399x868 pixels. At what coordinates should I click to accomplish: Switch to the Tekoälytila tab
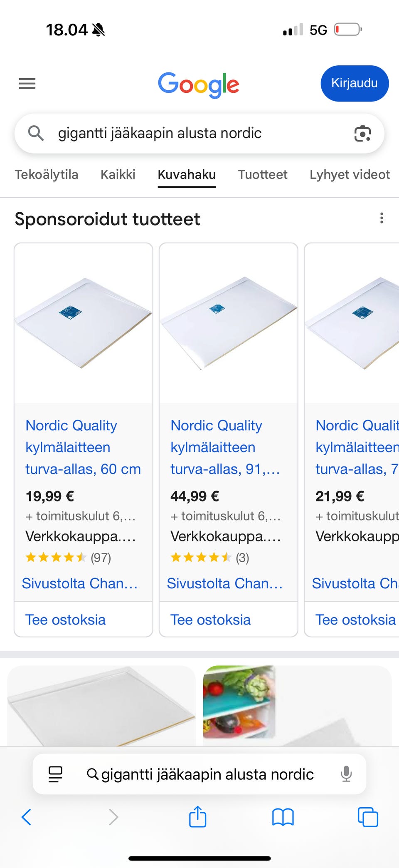tap(47, 174)
